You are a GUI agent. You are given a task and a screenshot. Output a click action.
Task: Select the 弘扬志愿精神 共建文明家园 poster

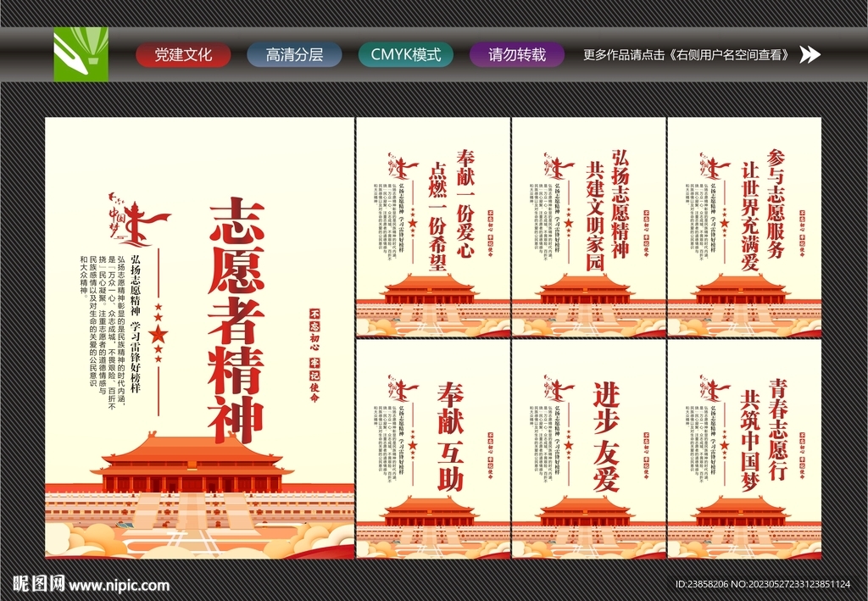(x=588, y=227)
